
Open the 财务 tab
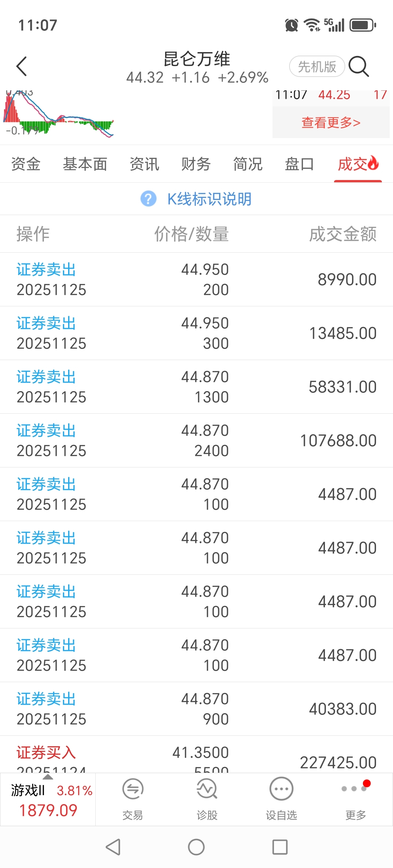pyautogui.click(x=196, y=164)
